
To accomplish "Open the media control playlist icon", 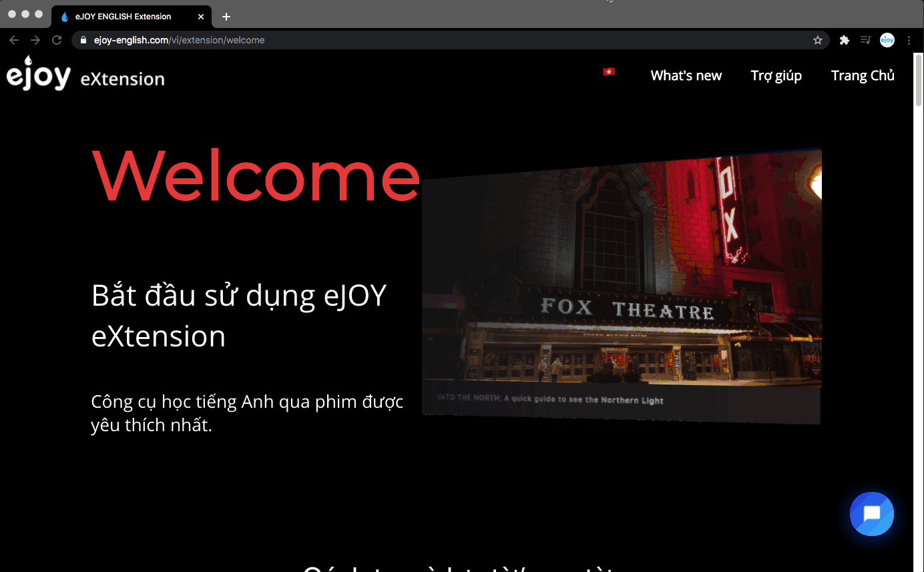I will coord(865,40).
